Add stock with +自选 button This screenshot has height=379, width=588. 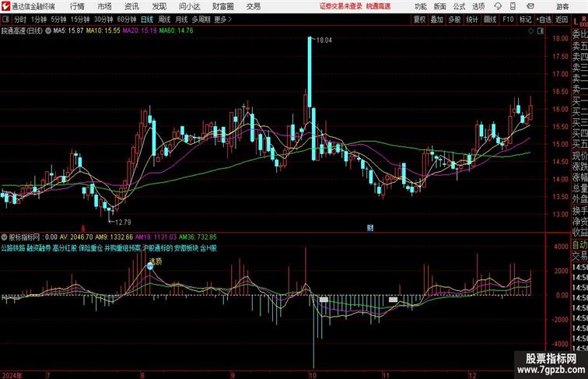(x=544, y=19)
